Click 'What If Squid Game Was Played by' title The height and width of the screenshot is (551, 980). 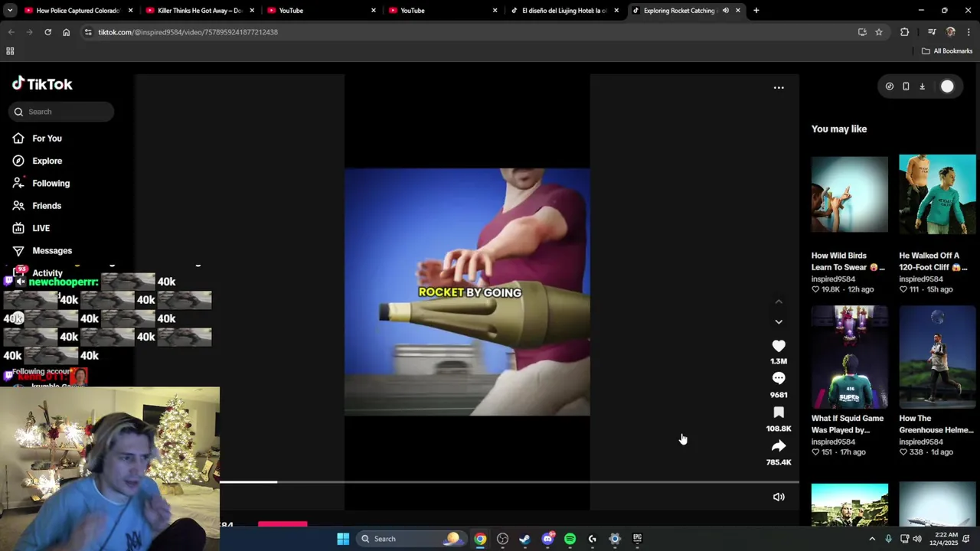(848, 424)
